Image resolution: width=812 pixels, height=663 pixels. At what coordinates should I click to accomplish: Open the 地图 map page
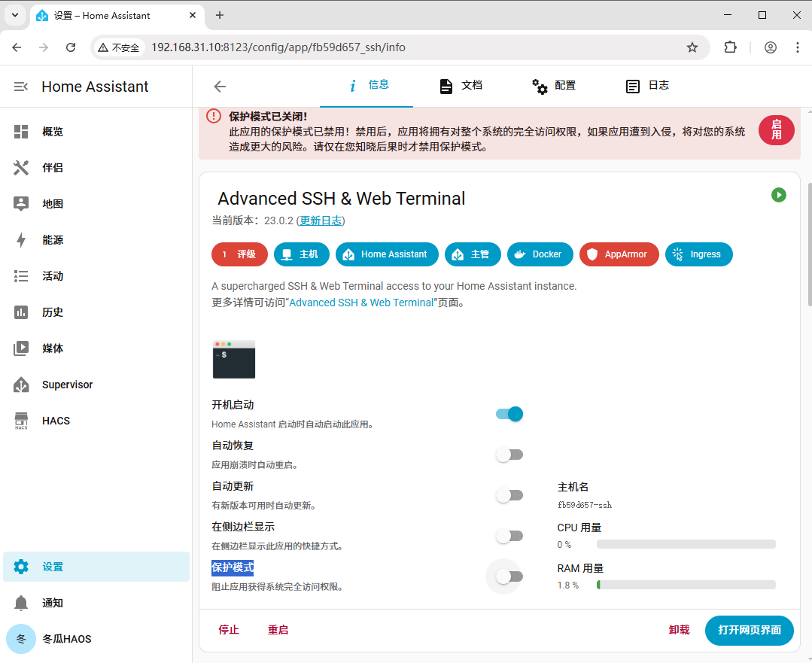96,204
